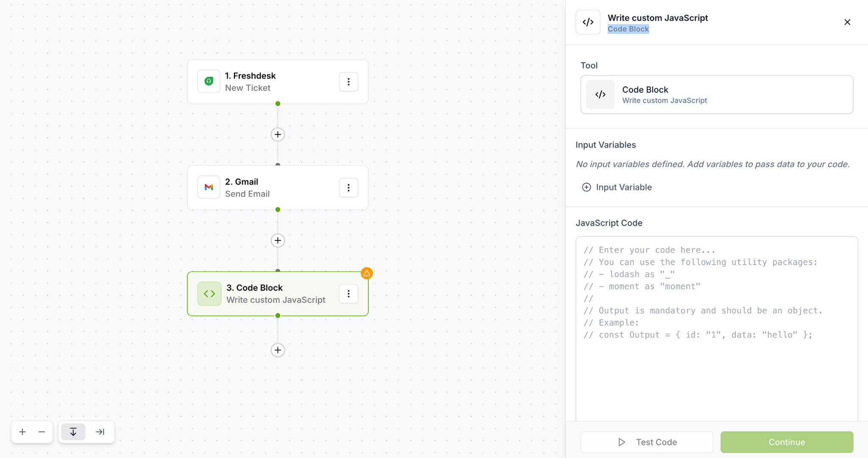
Task: Open Code Block step three-dot menu
Action: [348, 293]
